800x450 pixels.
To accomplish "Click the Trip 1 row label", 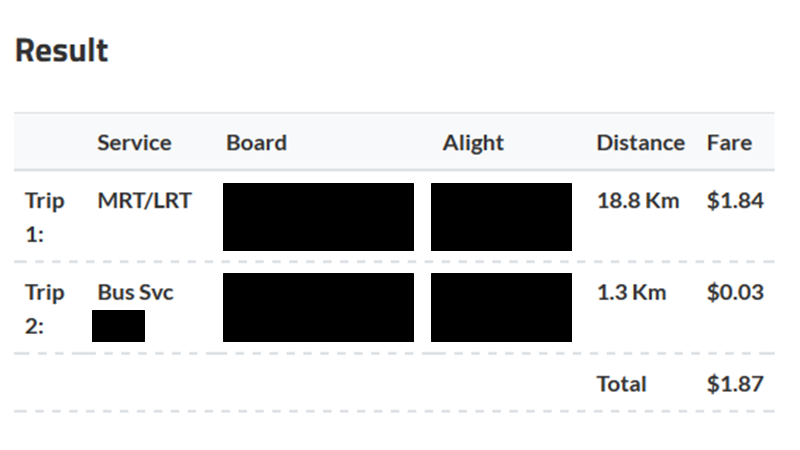I will (x=45, y=217).
